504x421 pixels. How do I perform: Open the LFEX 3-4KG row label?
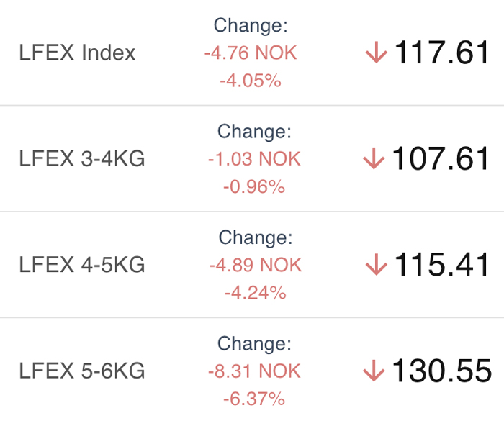[x=82, y=158]
